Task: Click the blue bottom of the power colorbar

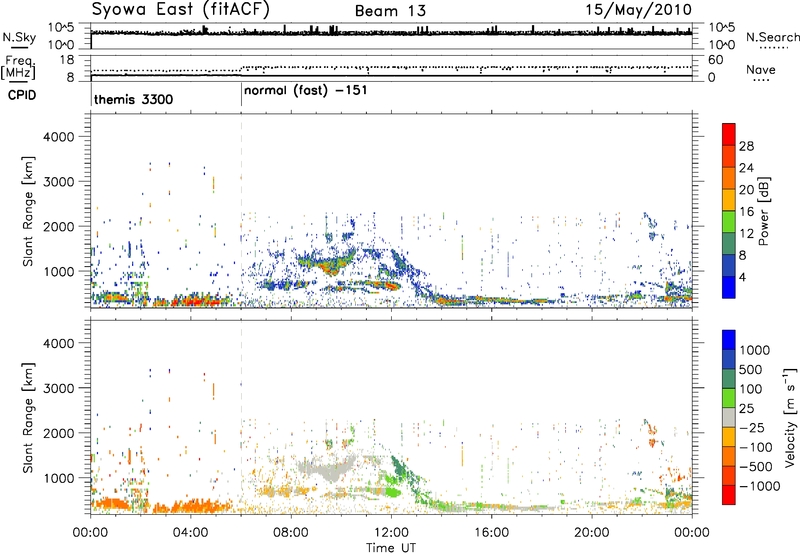Action: [729, 287]
